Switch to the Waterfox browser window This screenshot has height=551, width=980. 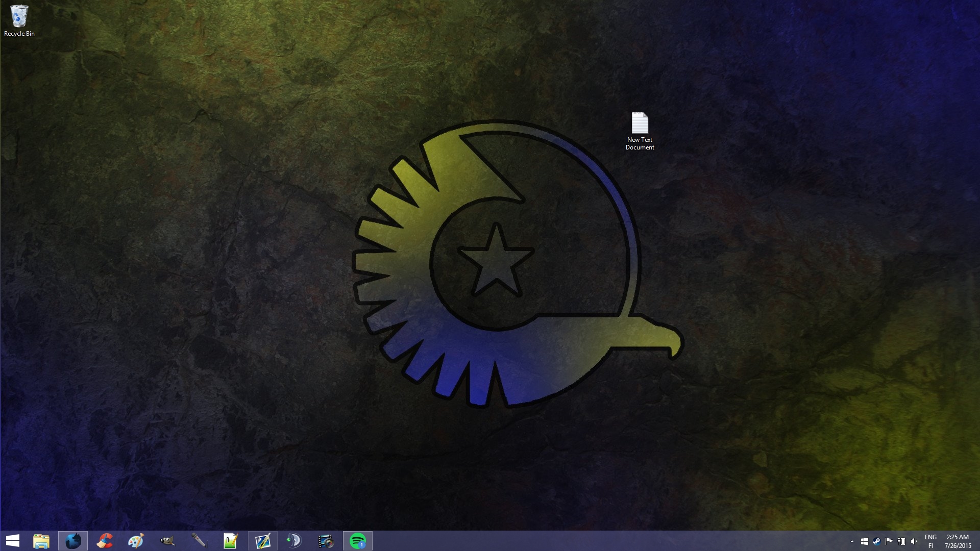click(x=73, y=541)
